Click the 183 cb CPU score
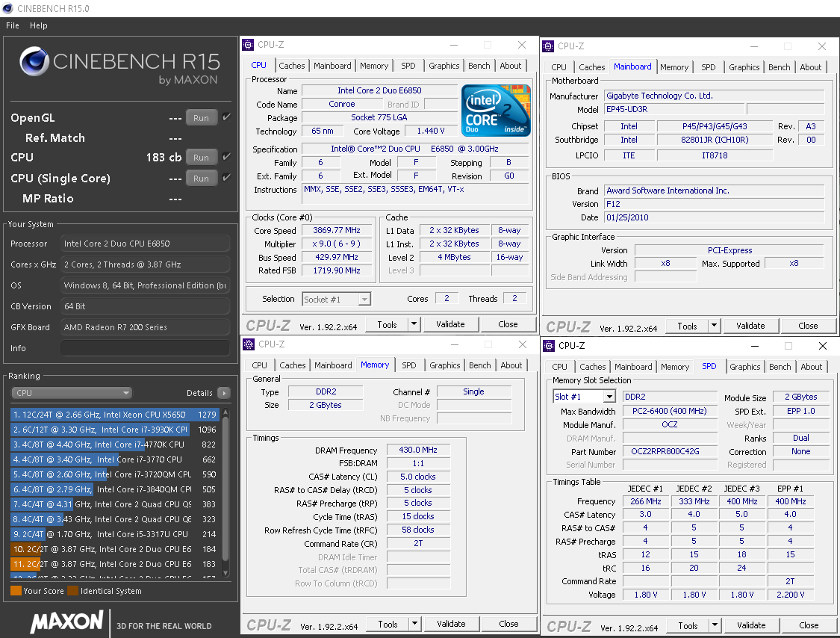 coord(164,157)
